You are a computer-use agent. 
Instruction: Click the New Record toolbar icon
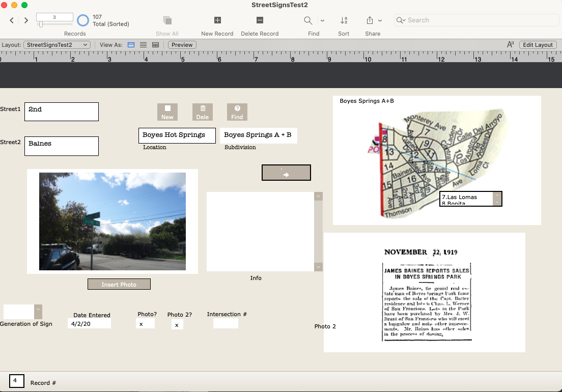(x=217, y=20)
